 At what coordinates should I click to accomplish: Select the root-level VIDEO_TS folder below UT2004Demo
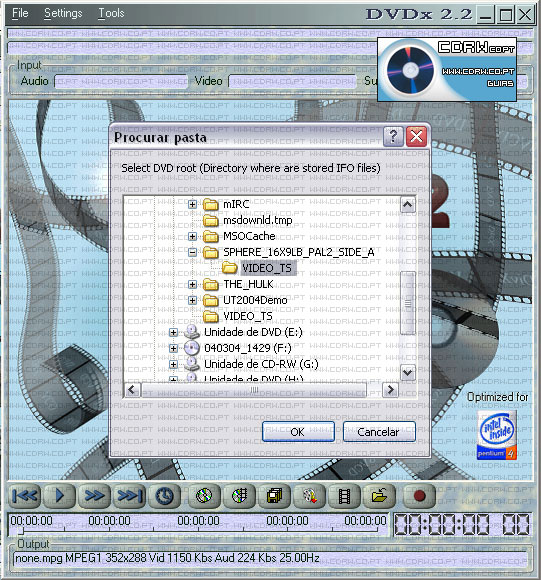(x=248, y=316)
